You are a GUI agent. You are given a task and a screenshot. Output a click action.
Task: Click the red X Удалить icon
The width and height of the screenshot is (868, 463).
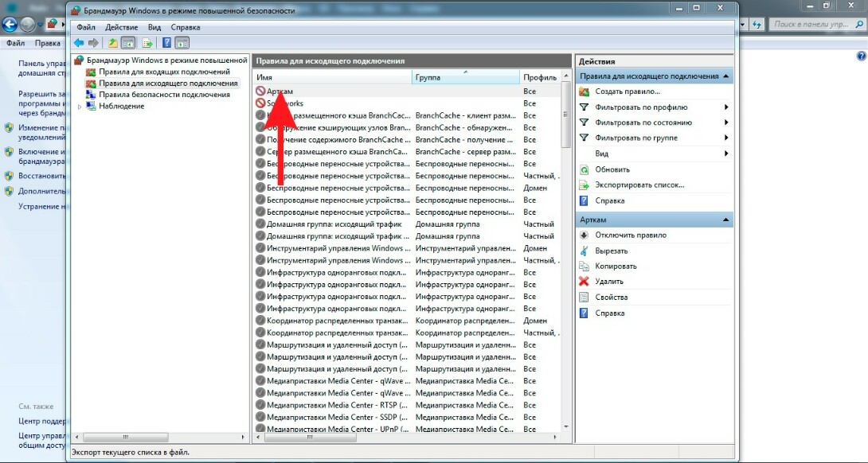pyautogui.click(x=584, y=282)
